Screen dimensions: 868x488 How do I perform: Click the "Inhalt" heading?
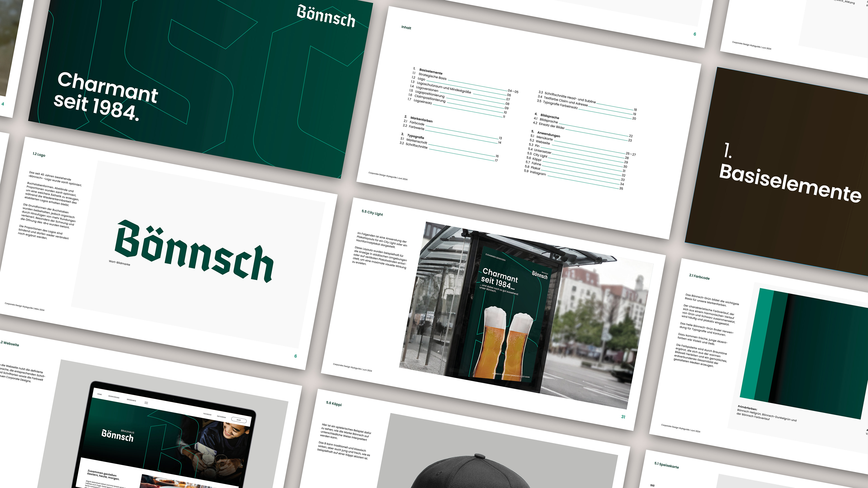point(406,28)
